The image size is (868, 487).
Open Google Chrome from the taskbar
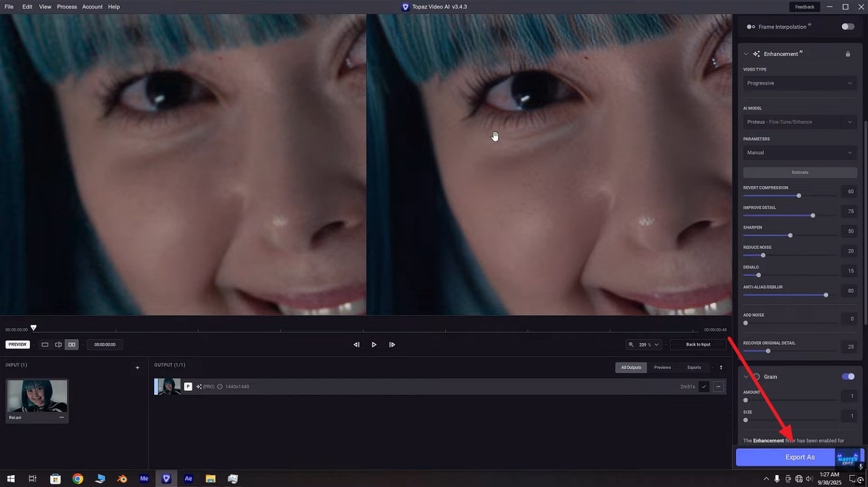(78, 478)
